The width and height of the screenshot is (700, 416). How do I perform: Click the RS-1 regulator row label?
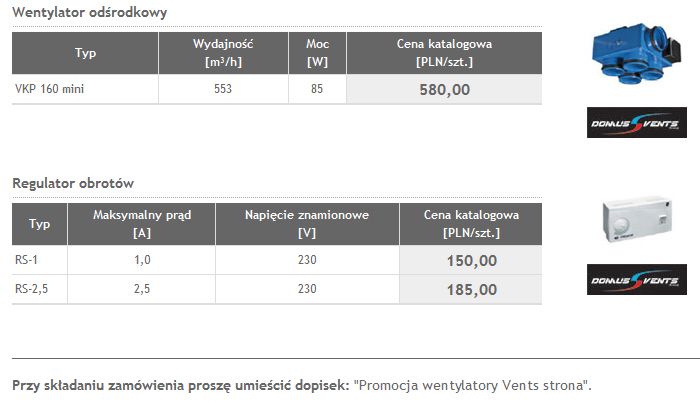click(27, 260)
